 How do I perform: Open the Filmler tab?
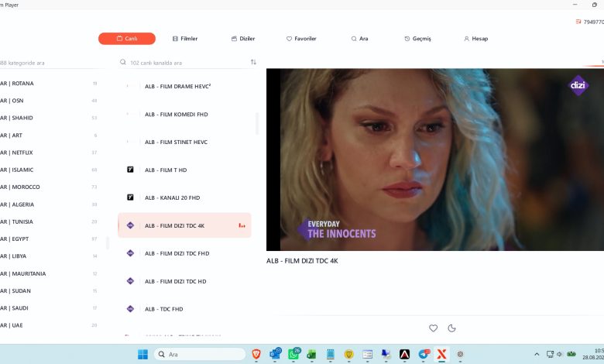(185, 39)
